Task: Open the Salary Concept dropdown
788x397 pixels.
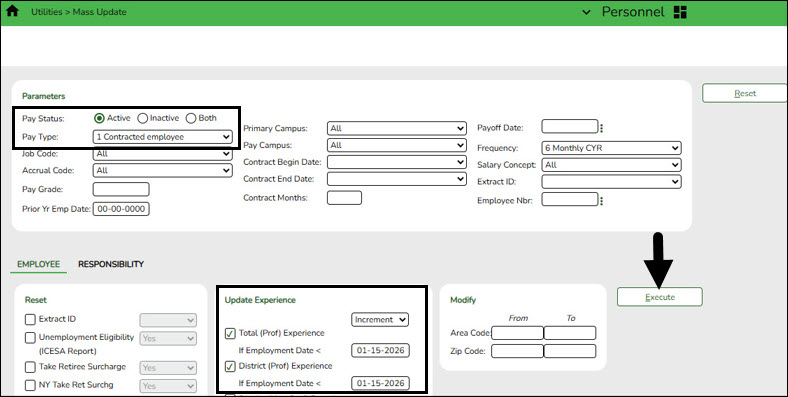Action: (611, 165)
